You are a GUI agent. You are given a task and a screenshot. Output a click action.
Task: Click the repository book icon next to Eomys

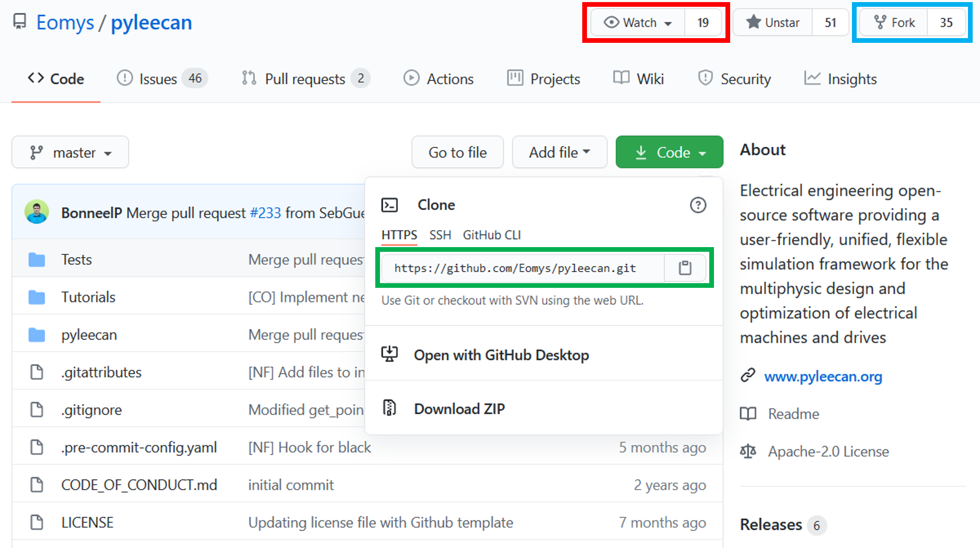20,22
